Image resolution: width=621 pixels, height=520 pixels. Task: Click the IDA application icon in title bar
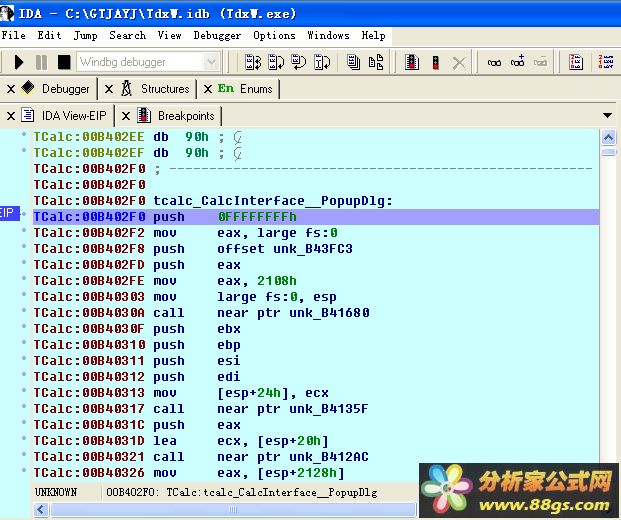[7, 13]
